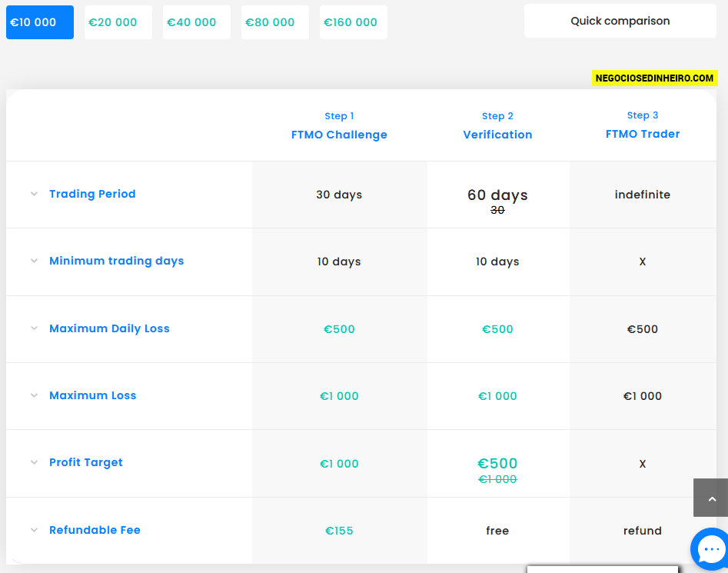728x573 pixels.
Task: Click the 30 days Challenge trading period
Action: click(x=339, y=195)
